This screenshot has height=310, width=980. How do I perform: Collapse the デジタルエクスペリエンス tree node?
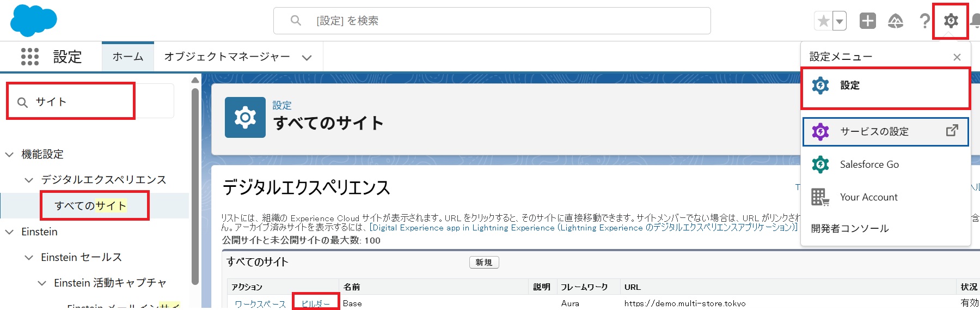coord(29,180)
